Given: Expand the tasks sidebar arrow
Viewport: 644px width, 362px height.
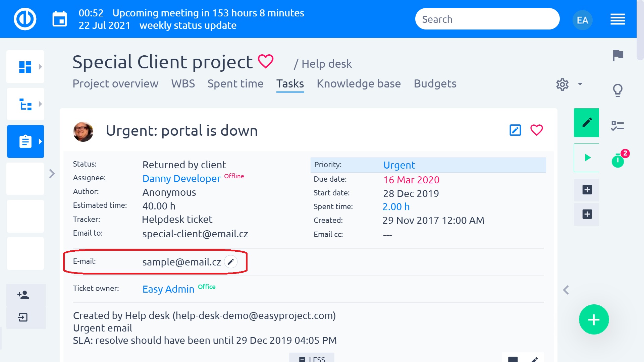Looking at the screenshot, I should tap(40, 141).
